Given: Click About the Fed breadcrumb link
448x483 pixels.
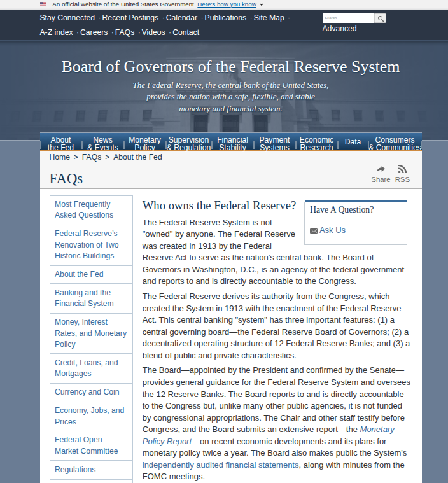Looking at the screenshot, I should coord(137,157).
